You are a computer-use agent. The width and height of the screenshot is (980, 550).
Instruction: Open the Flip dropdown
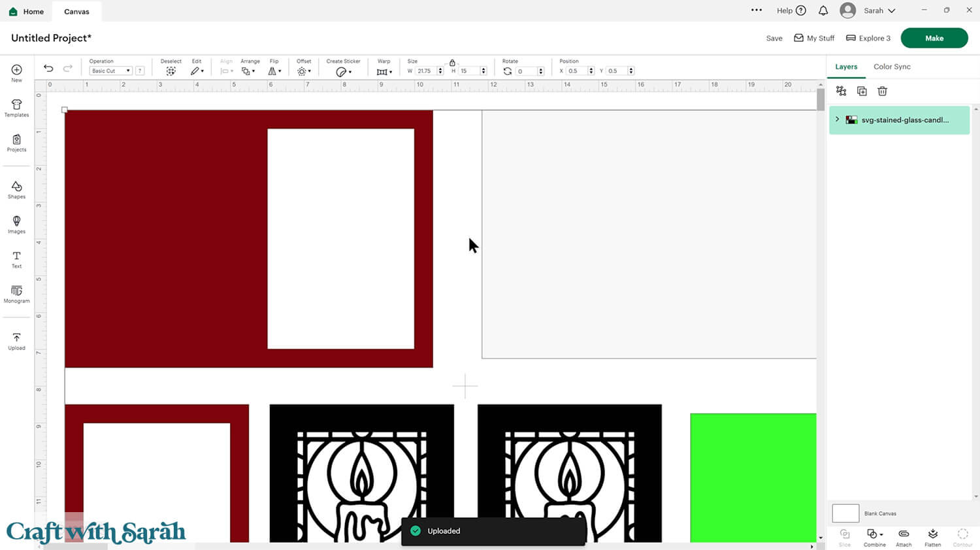coord(274,71)
